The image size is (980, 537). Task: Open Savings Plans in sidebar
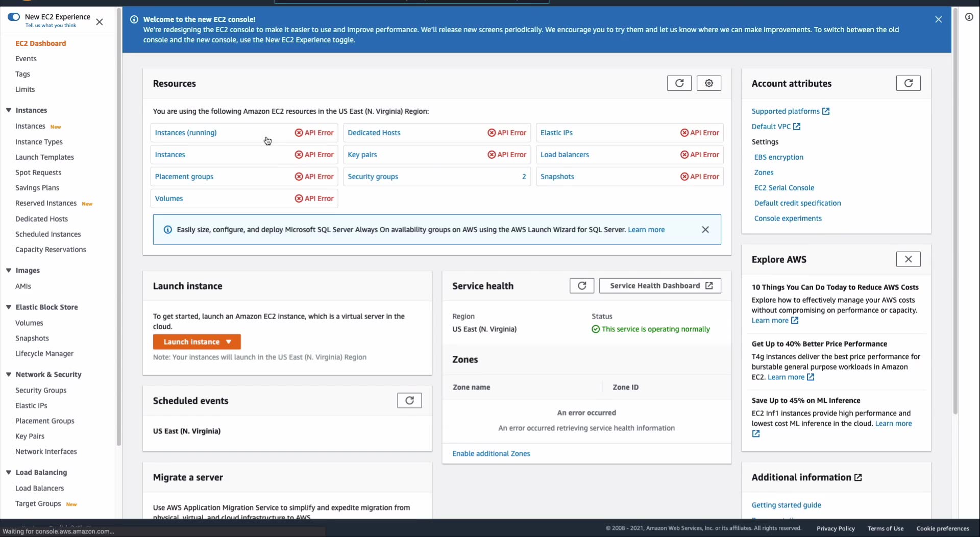(x=37, y=188)
